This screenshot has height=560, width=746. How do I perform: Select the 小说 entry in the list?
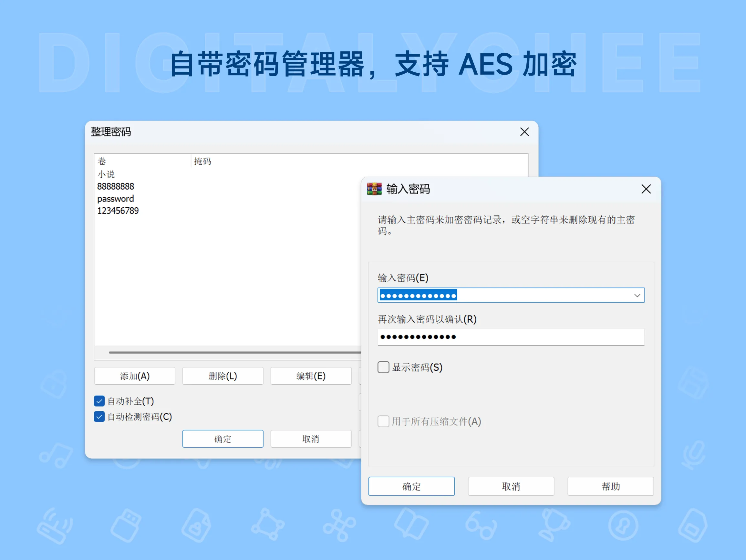106,174
